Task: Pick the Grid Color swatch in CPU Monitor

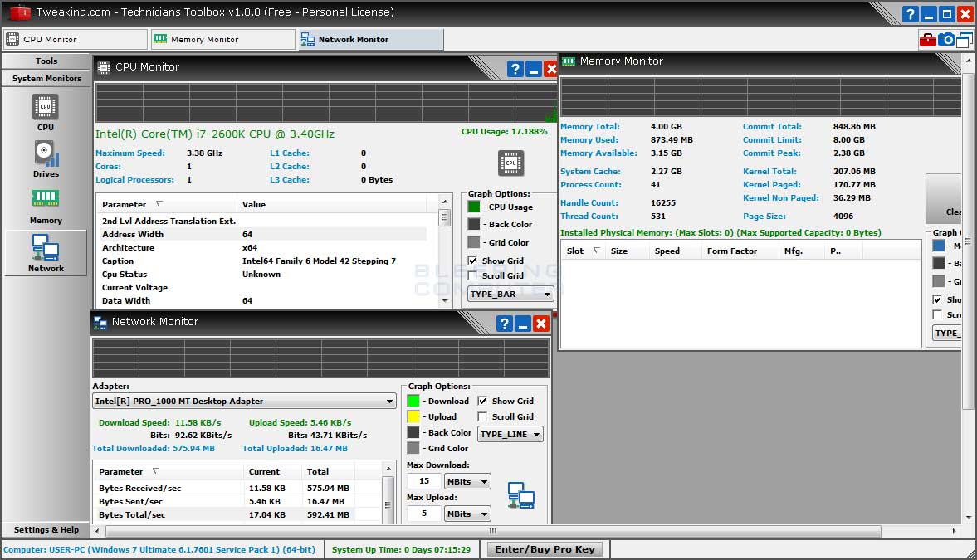Action: [x=474, y=242]
